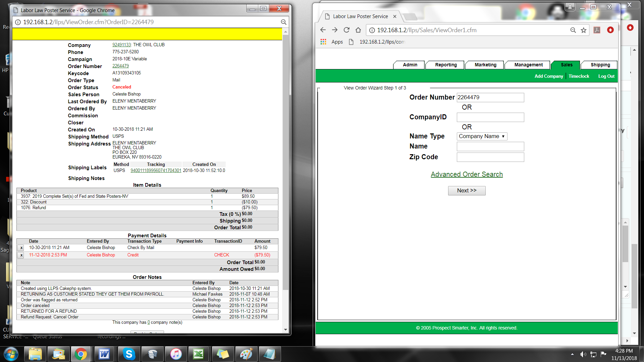Show hidden system tray icons arrow

572,354
